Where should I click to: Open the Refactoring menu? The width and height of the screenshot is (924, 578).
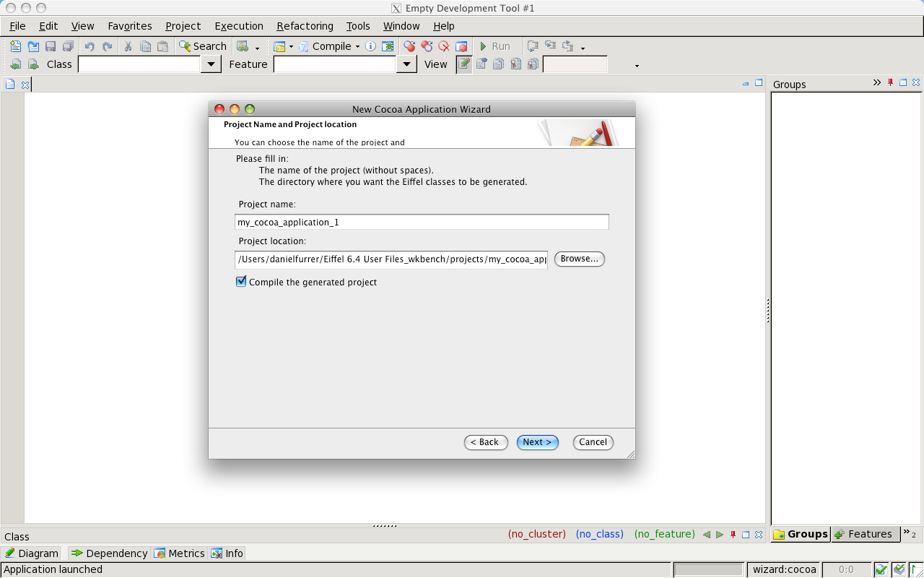[305, 26]
